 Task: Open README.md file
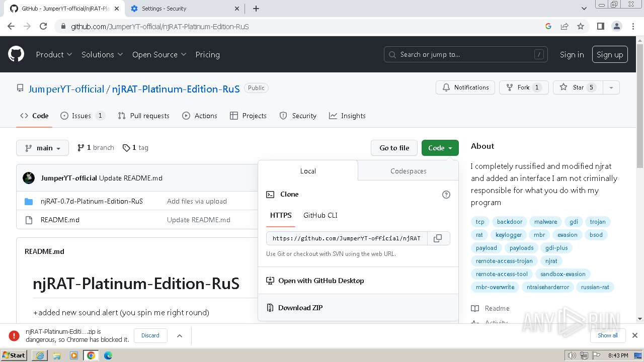tap(60, 220)
